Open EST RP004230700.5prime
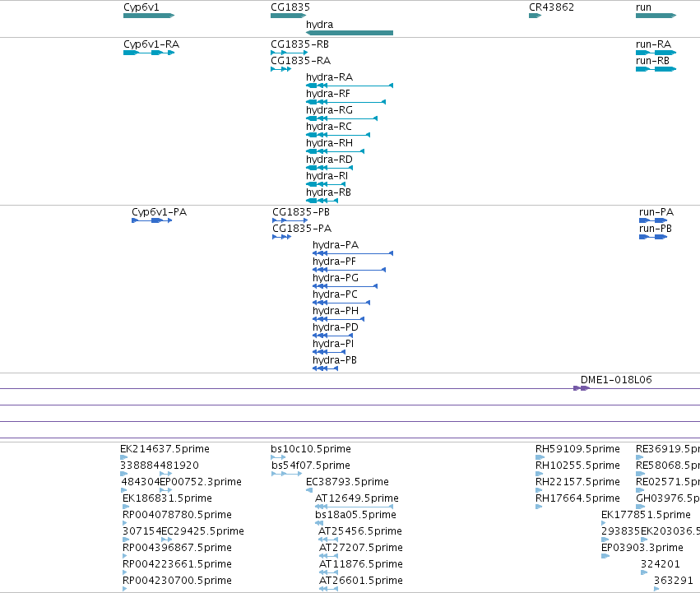 point(125,589)
